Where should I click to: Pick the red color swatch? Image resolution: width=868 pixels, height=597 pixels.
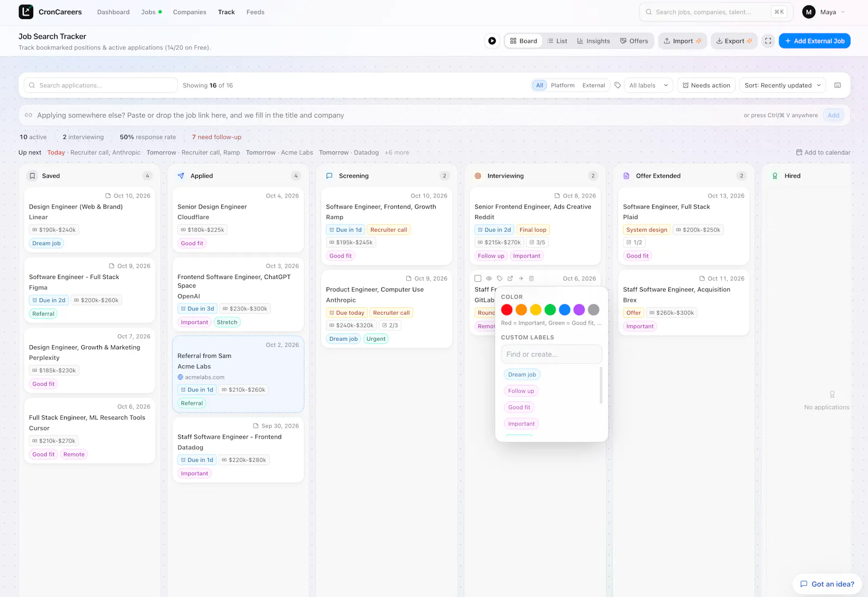507,309
